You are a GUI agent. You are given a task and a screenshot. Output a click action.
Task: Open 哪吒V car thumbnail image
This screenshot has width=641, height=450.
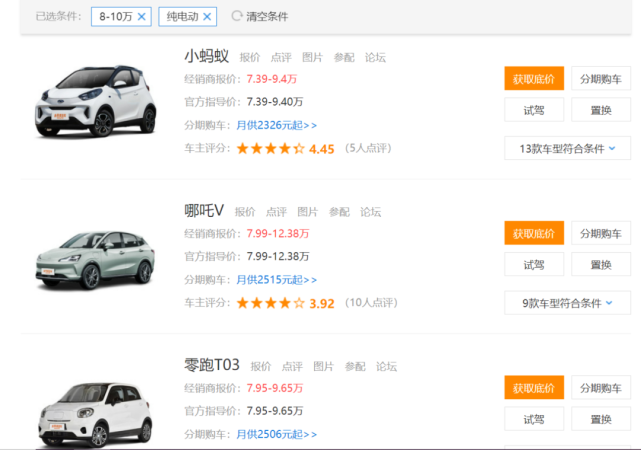96,260
